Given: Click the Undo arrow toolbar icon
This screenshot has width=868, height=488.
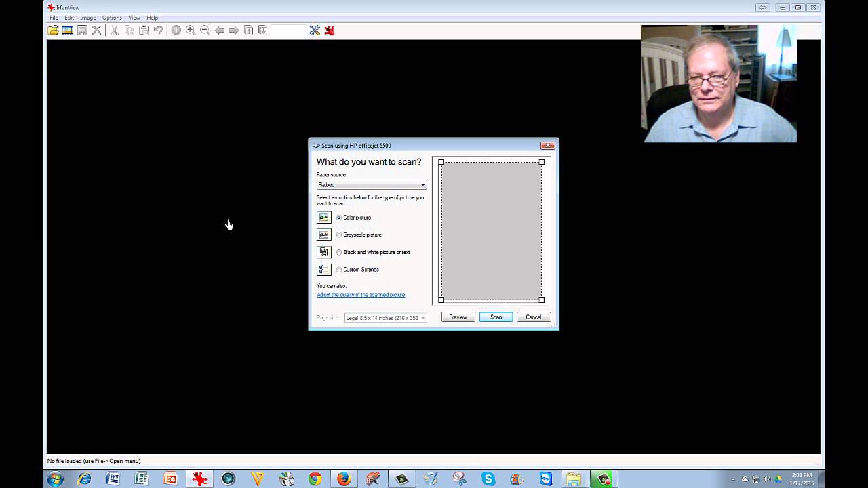Looking at the screenshot, I should pos(158,30).
